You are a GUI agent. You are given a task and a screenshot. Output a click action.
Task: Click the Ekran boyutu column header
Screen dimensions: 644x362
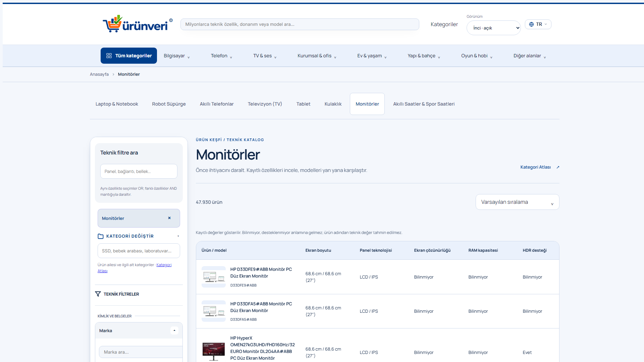(x=318, y=250)
